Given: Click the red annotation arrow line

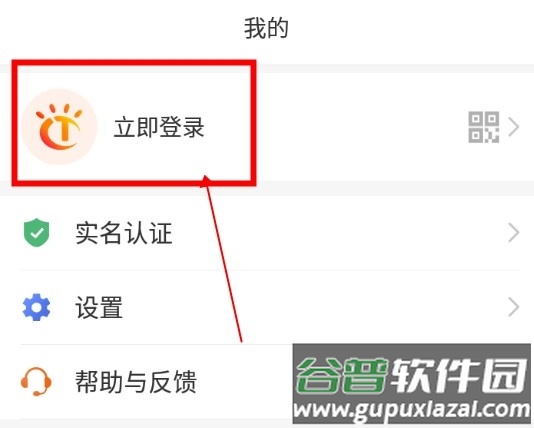Looking at the screenshot, I should click(223, 259).
